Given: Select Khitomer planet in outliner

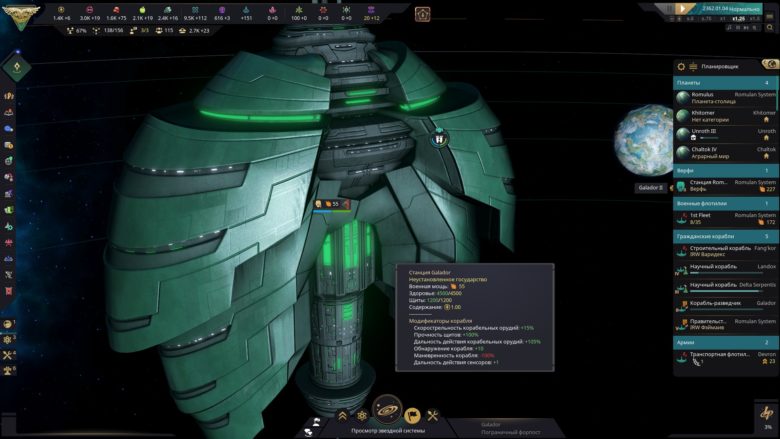Looking at the screenshot, I should point(725,116).
